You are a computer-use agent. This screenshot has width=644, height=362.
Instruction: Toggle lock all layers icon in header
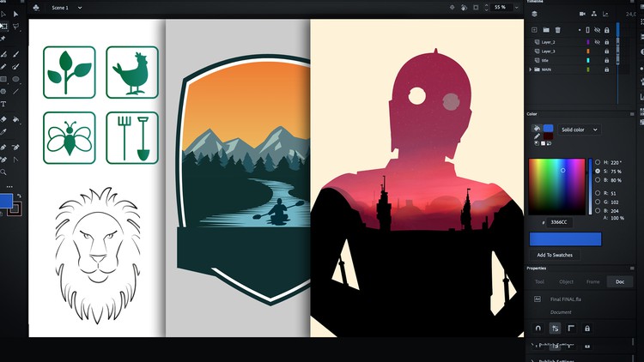606,30
